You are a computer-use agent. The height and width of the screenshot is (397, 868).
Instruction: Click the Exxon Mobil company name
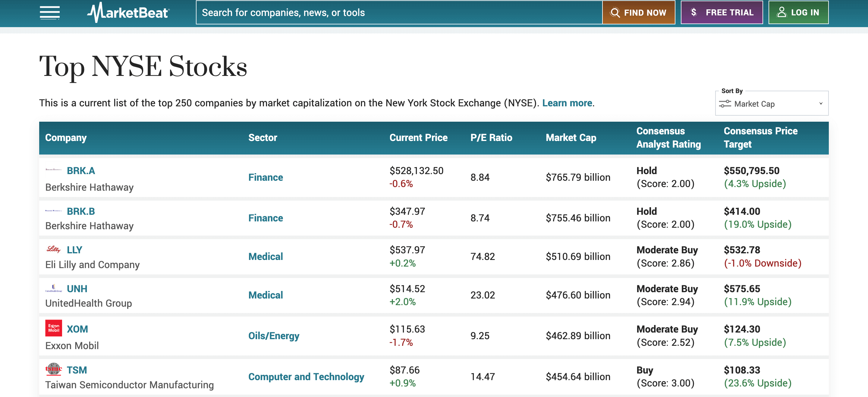[72, 346]
